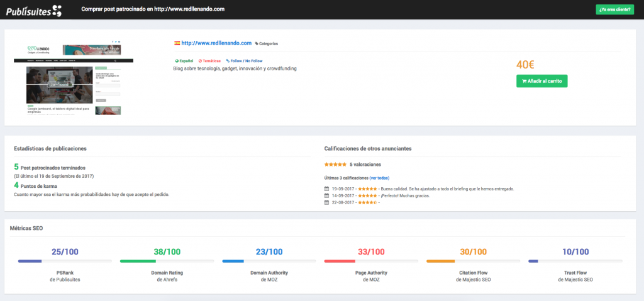Screen dimensions: 644x301
Task: Add the post to cart with "Añadir al carrito"
Action: point(541,81)
